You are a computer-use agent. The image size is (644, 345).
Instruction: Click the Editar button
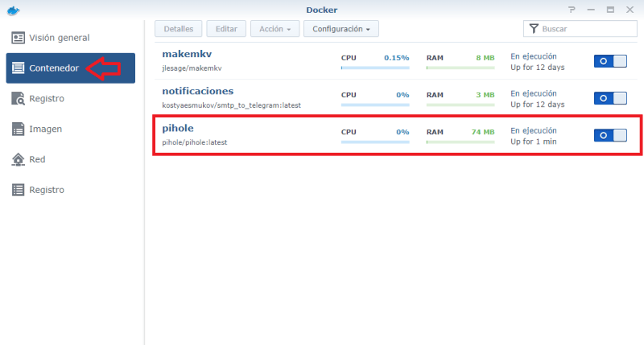point(226,29)
